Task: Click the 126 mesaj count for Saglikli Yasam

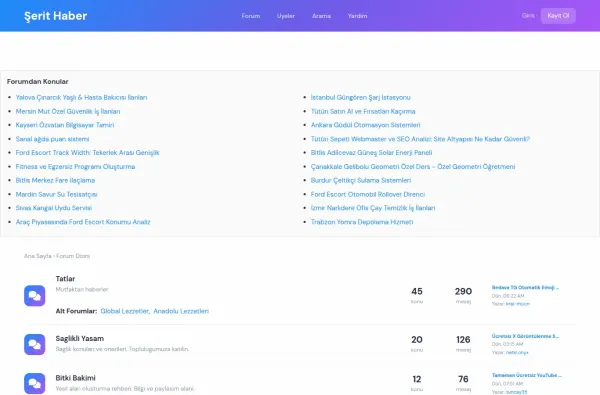Action: [463, 340]
